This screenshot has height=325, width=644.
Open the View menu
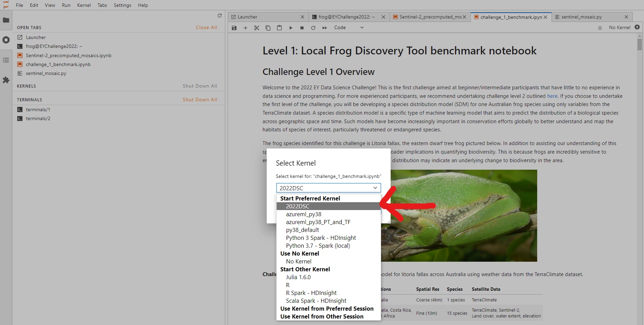pyautogui.click(x=50, y=5)
